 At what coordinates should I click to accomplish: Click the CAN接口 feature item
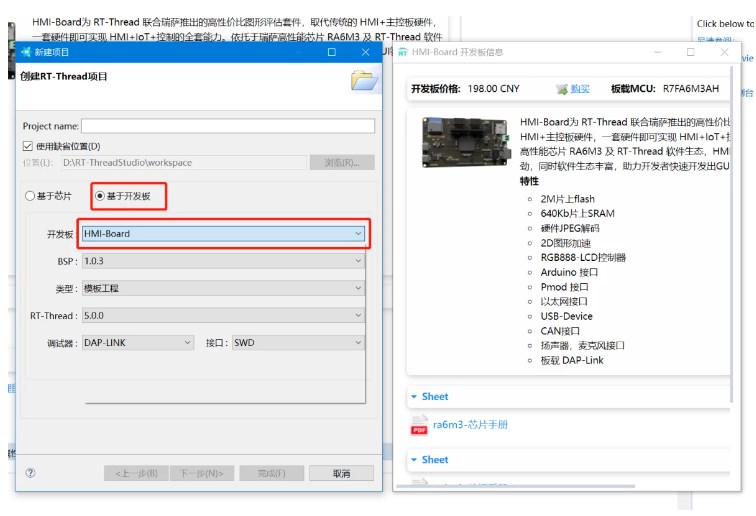[x=560, y=331]
